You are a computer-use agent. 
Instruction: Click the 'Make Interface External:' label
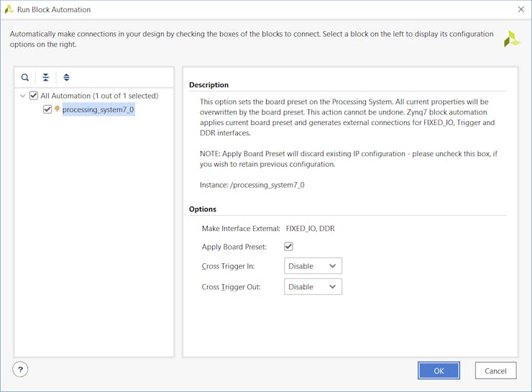tap(241, 229)
